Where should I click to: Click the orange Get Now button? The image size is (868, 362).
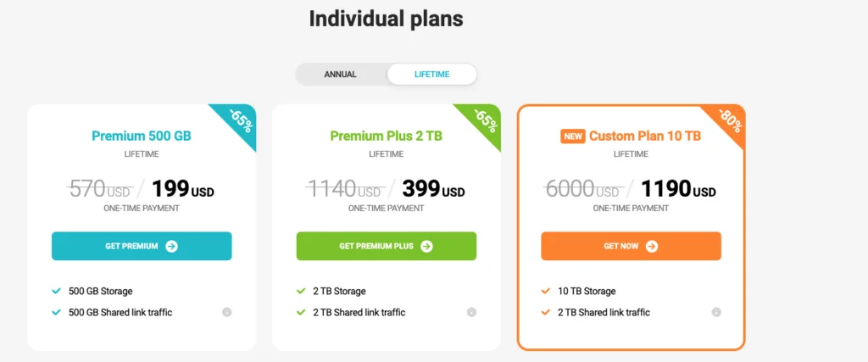point(631,246)
